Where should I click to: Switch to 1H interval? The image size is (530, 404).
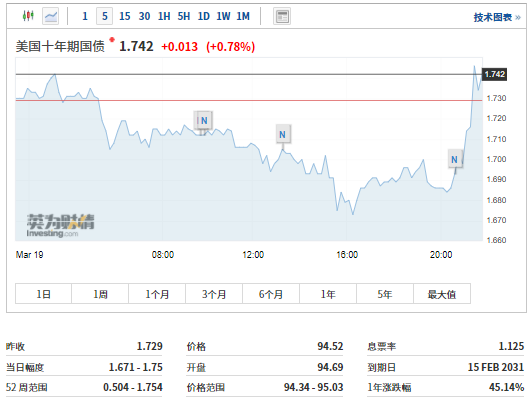coord(164,16)
